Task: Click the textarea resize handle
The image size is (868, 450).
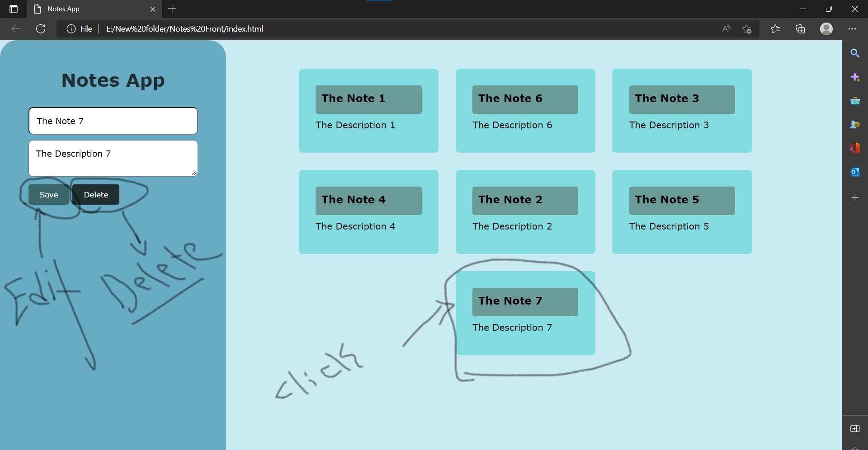Action: coord(194,173)
